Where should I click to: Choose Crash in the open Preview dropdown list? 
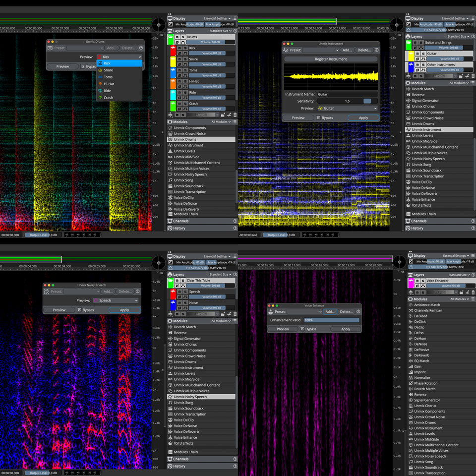tap(119, 98)
